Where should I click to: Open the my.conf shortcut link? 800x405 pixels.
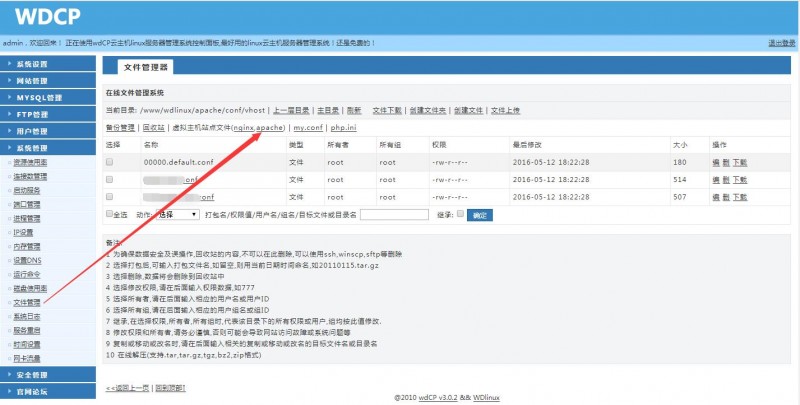308,128
